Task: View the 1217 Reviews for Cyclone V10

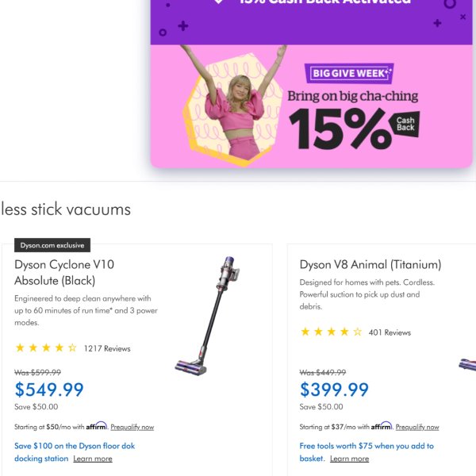Action: point(107,348)
